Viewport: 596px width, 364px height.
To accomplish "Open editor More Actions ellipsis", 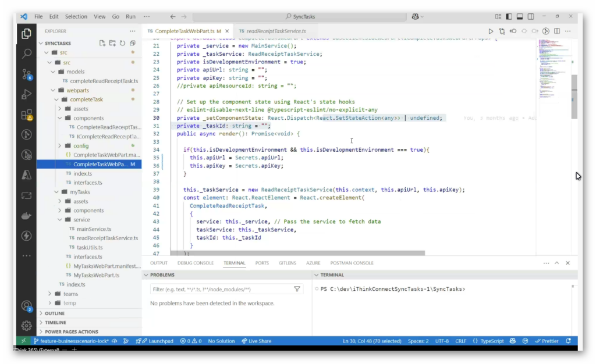I will (568, 31).
